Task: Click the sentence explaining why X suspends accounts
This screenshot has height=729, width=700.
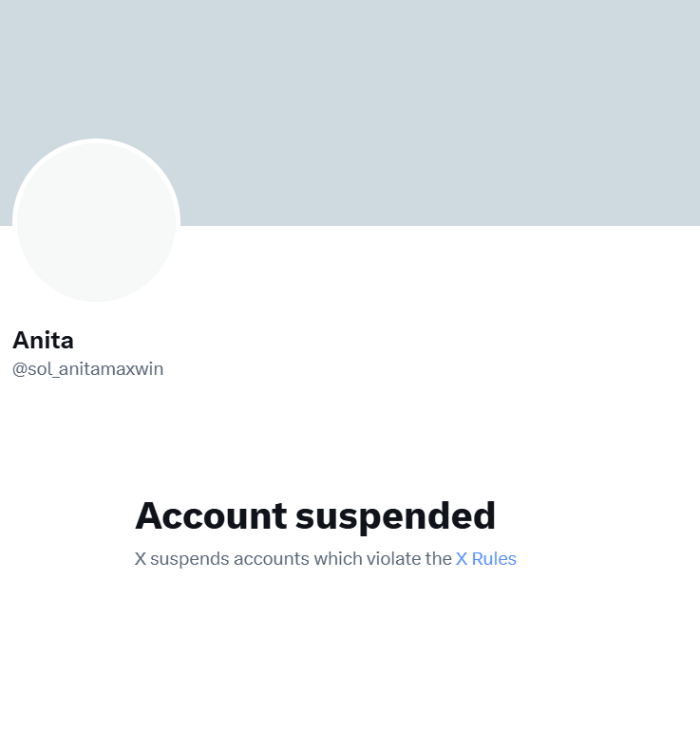Action: tap(293, 559)
